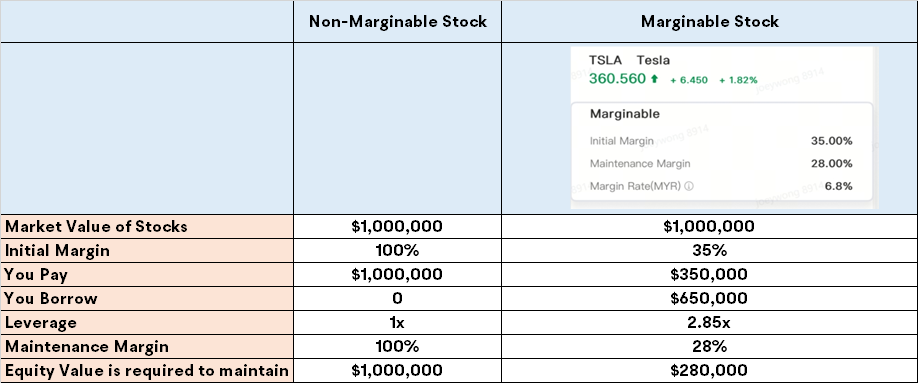918x383 pixels.
Task: Click the 6.8% margin rate value
Action: click(x=838, y=187)
